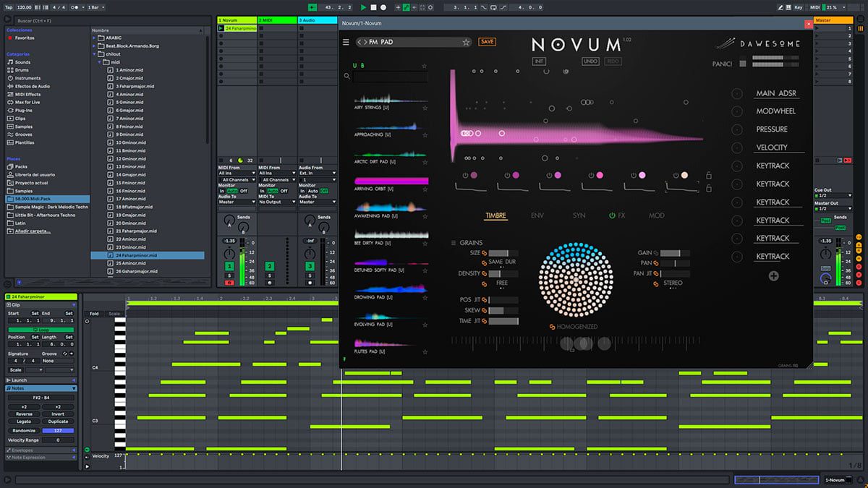Star the APPROACHING preset
Screen dimensions: 868x488
coord(425,134)
